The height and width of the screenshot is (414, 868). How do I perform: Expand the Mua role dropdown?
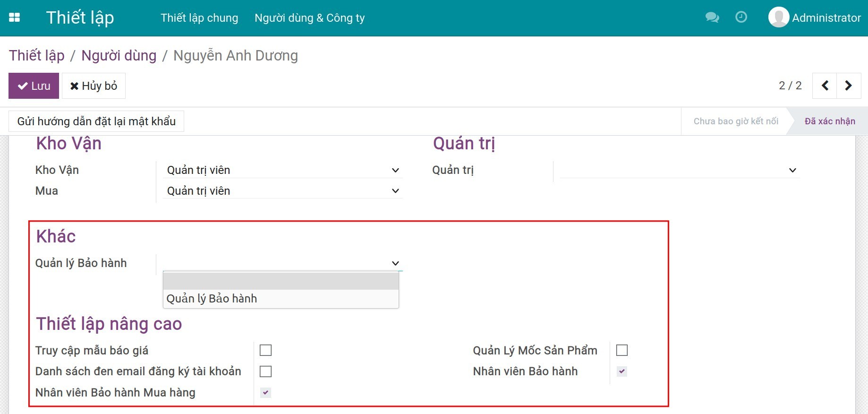(x=282, y=191)
